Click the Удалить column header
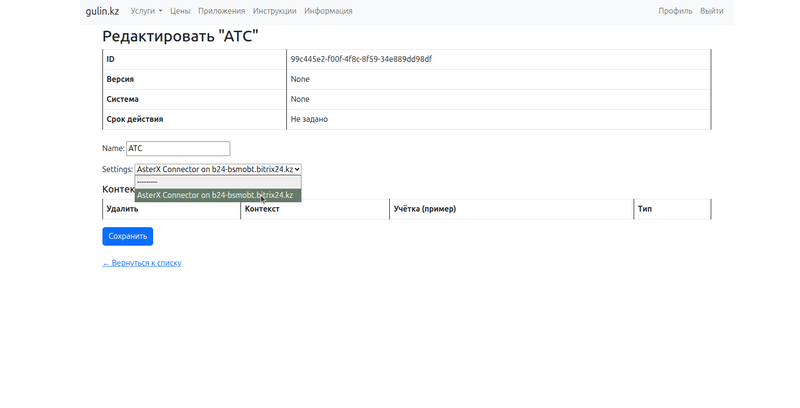The height and width of the screenshot is (408, 800). click(122, 209)
